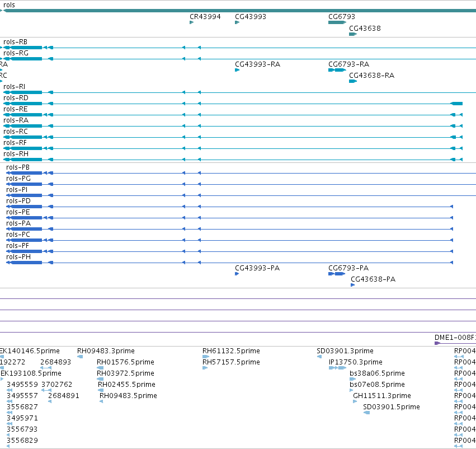Select the CG43638-RA transcript label

pyautogui.click(x=371, y=76)
